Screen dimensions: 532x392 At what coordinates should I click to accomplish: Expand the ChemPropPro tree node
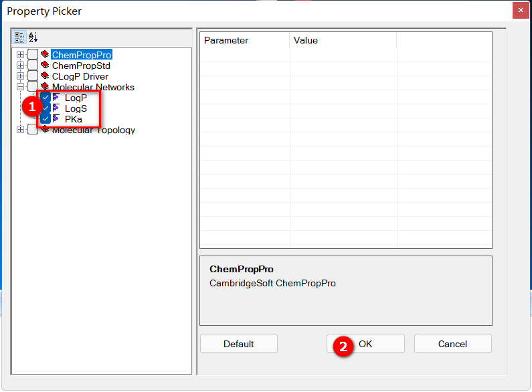pyautogui.click(x=20, y=54)
